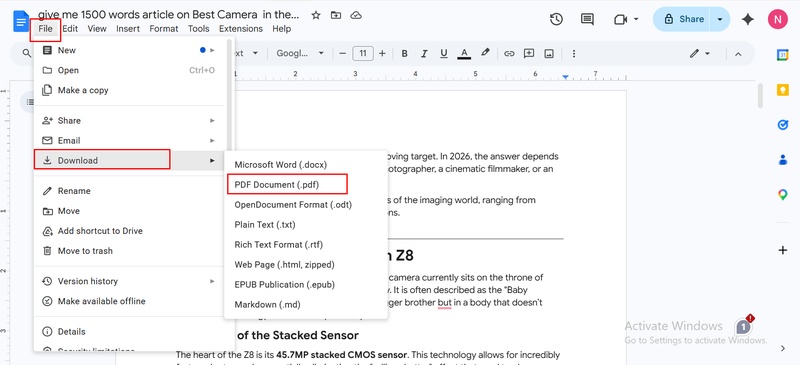The width and height of the screenshot is (800, 365).
Task: Open more toolbar options
Action: tap(574, 53)
